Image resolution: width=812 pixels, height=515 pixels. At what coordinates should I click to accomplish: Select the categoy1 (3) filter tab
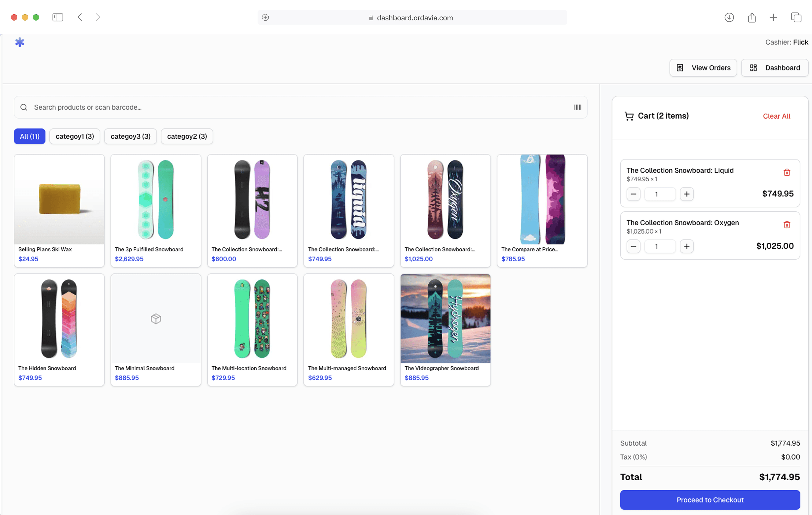click(74, 137)
